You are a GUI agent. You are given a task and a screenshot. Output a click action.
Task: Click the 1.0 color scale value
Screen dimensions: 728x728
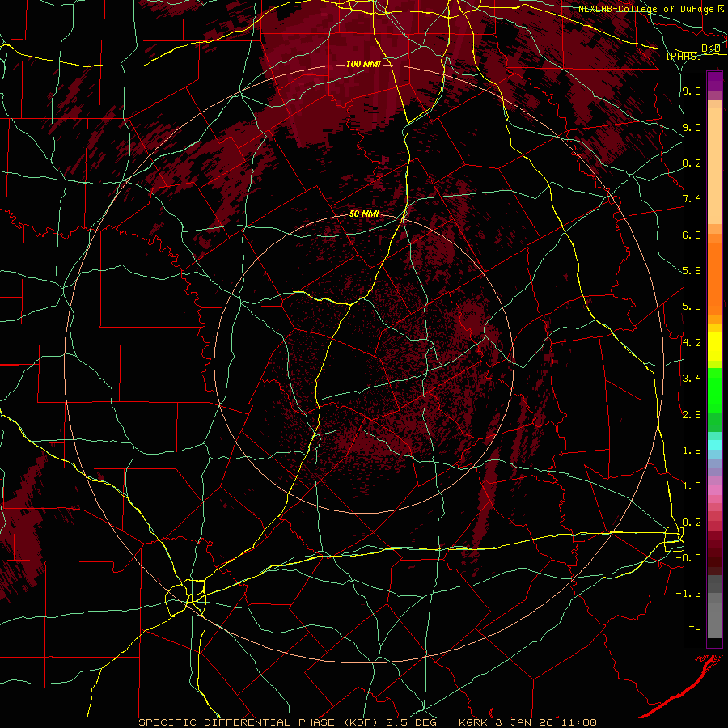click(x=692, y=486)
